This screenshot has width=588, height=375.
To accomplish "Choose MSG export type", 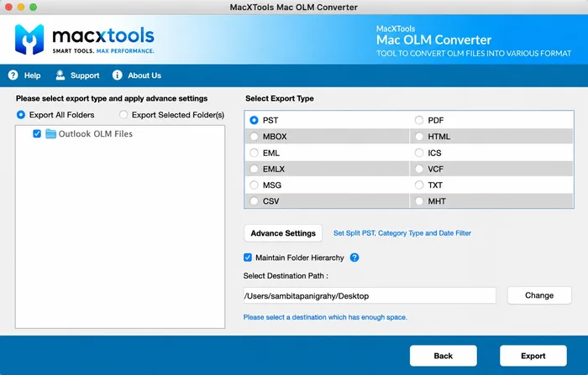I will point(254,185).
